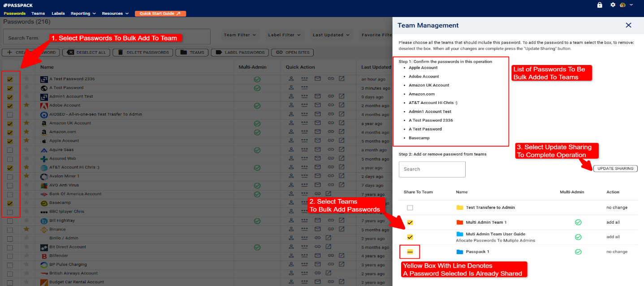Open the Favorite Filter dropdown

[x=376, y=35]
